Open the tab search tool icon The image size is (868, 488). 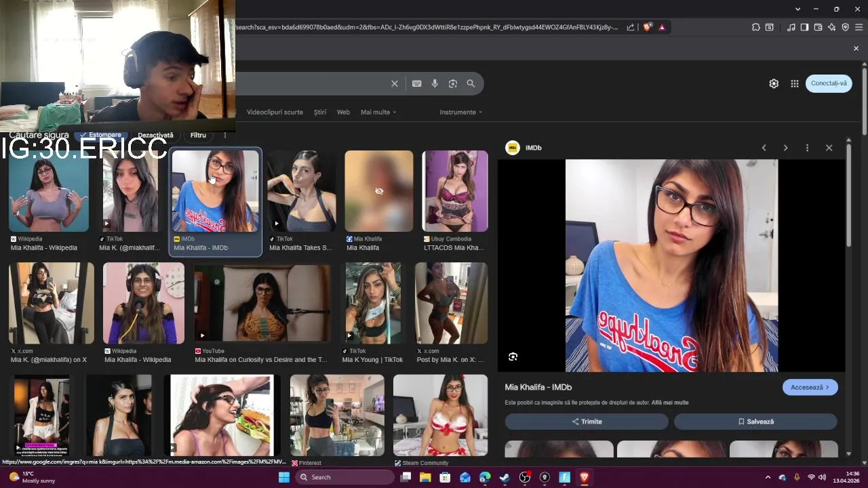click(769, 27)
